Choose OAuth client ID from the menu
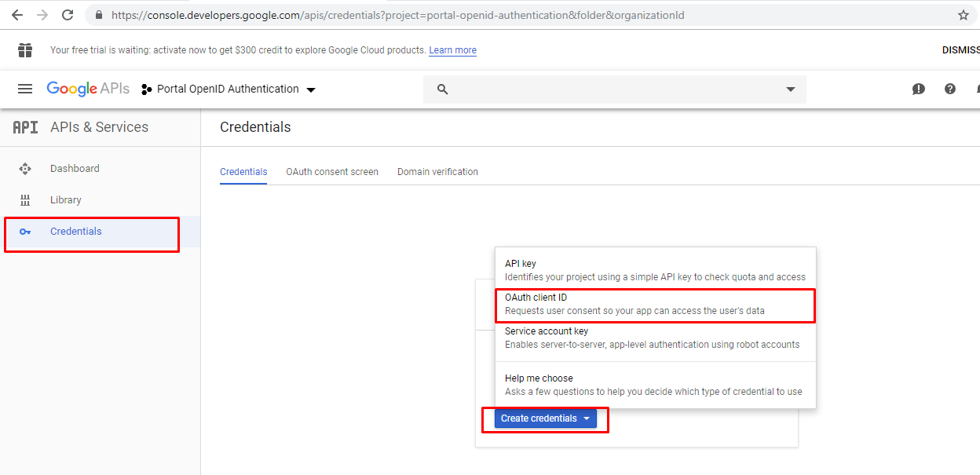980x475 pixels. coord(656,305)
